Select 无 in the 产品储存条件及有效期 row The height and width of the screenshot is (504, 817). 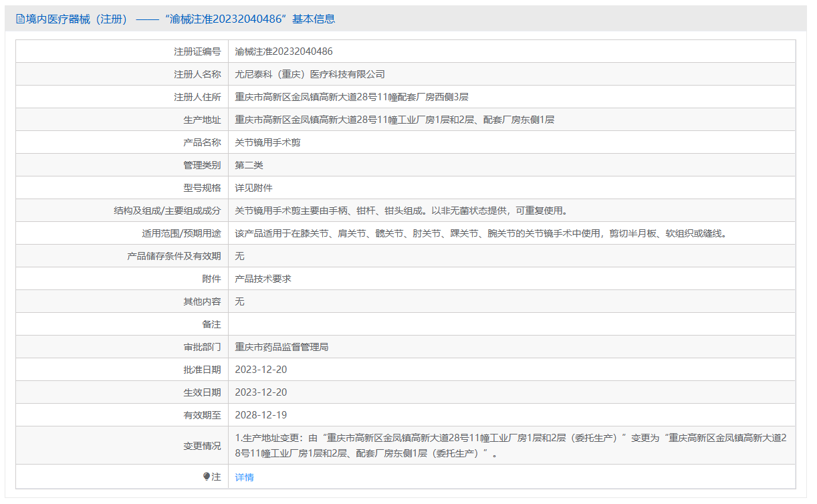point(240,256)
